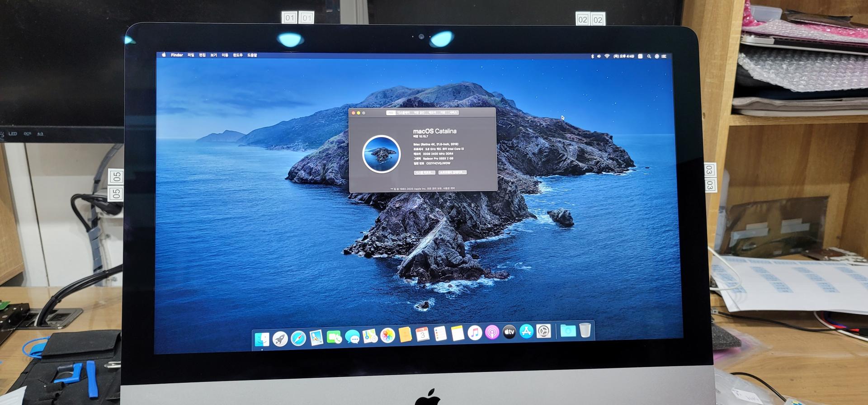The image size is (868, 405).
Task: Click the serial number C02YHCVQJWDW
Action: (439, 164)
